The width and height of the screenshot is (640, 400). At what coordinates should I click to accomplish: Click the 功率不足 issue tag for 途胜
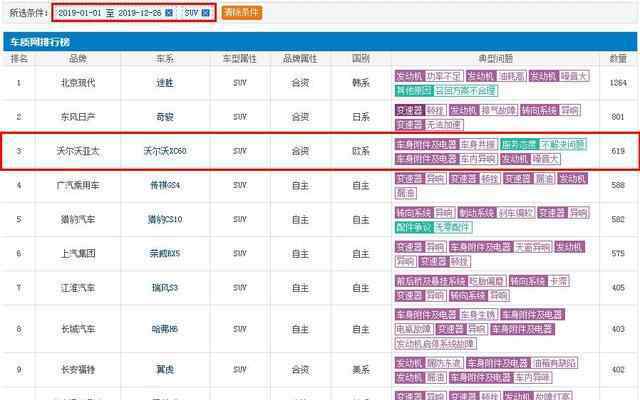tap(444, 76)
